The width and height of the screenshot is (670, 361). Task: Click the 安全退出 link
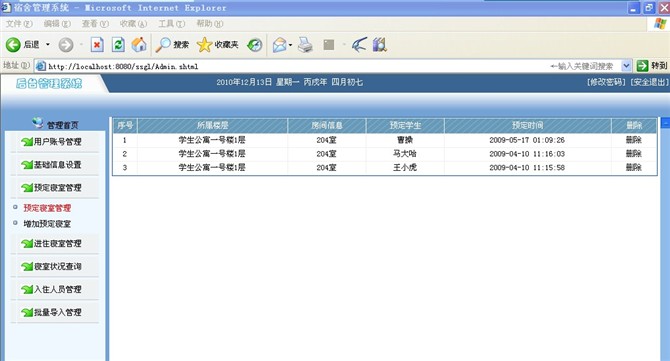(x=649, y=82)
